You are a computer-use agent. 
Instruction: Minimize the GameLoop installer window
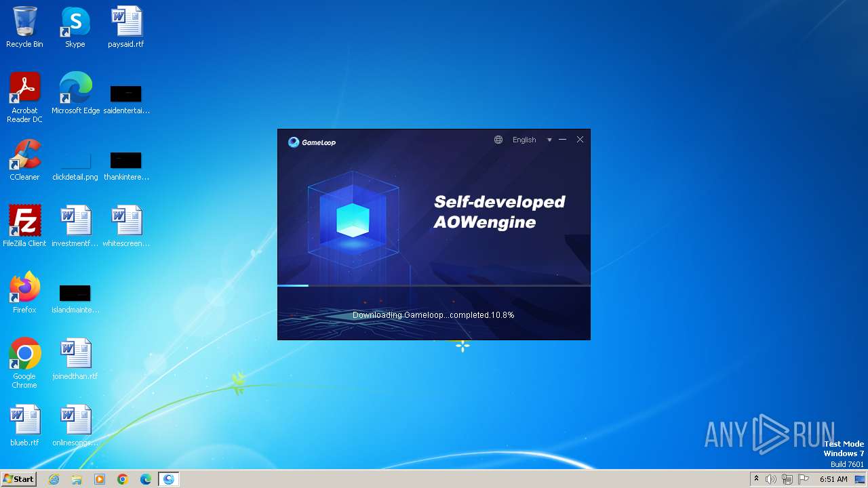[562, 140]
